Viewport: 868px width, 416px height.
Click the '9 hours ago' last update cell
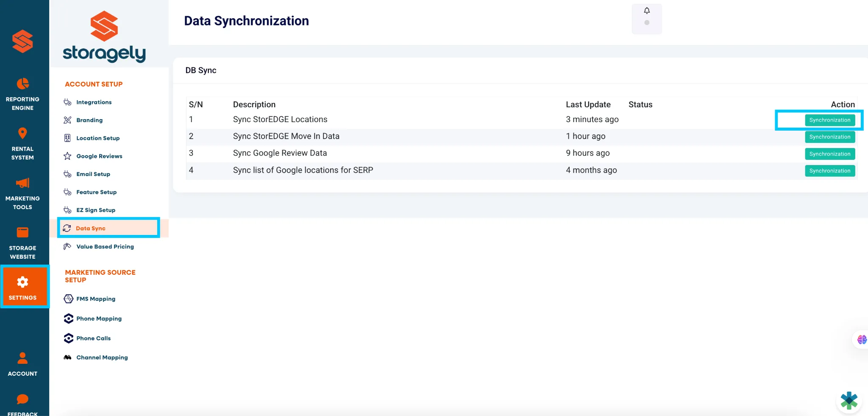click(587, 153)
